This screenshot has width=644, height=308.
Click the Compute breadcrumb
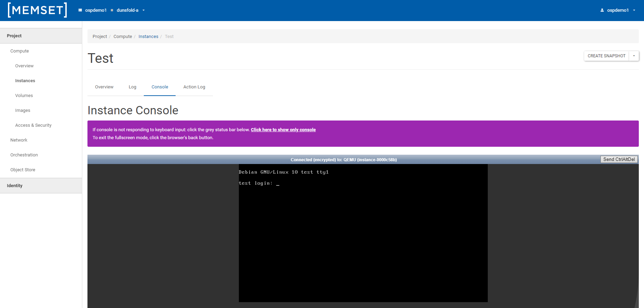point(123,37)
